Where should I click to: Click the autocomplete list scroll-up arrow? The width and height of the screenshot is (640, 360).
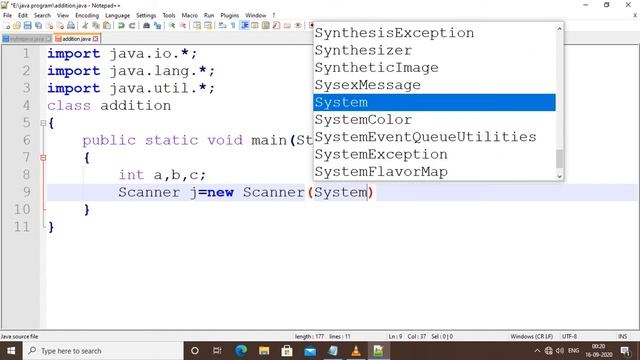[560, 29]
